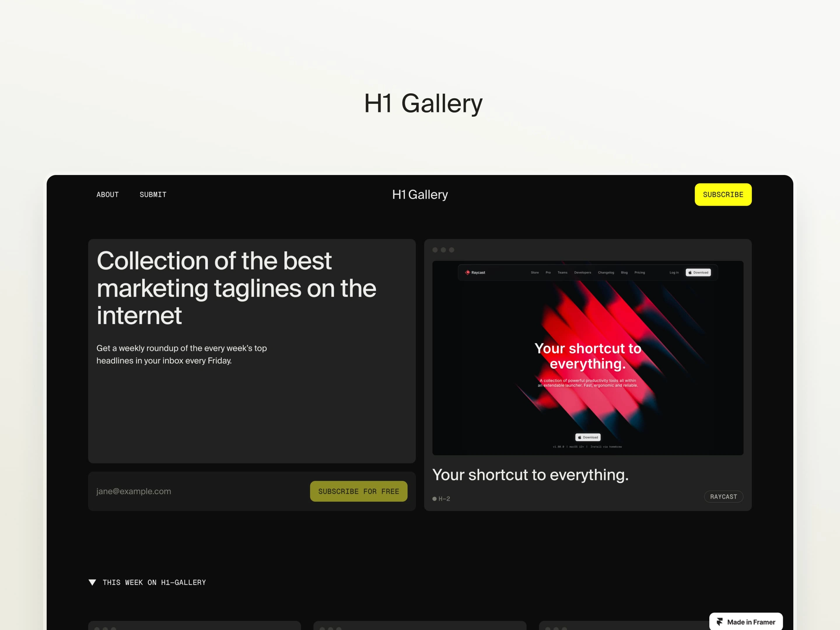Click Store in Raycast screenshot nav
The height and width of the screenshot is (630, 840).
(535, 272)
